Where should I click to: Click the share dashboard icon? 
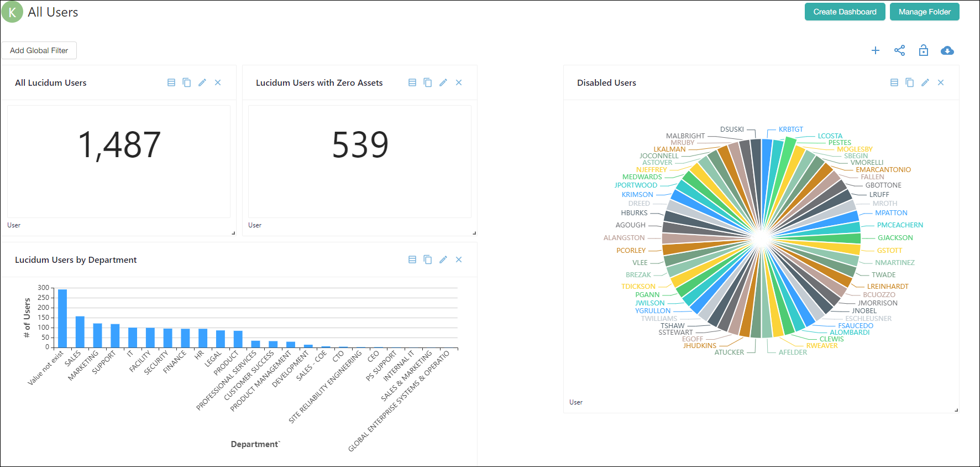(899, 51)
